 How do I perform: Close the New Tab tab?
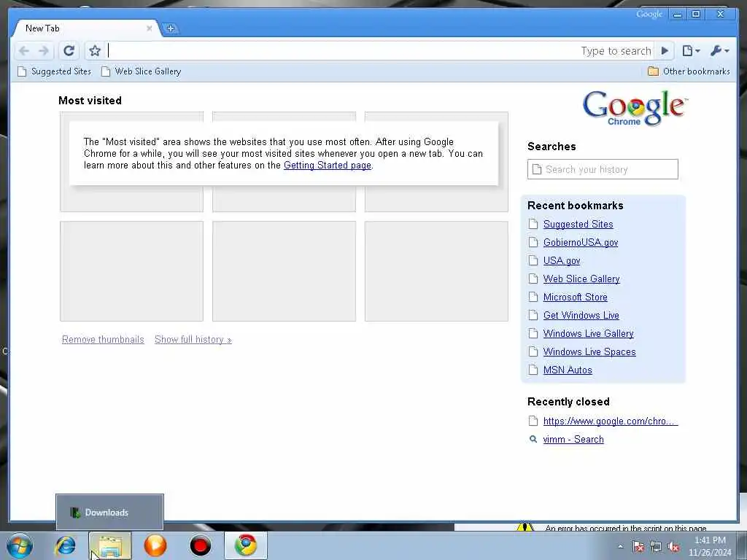[x=149, y=28]
